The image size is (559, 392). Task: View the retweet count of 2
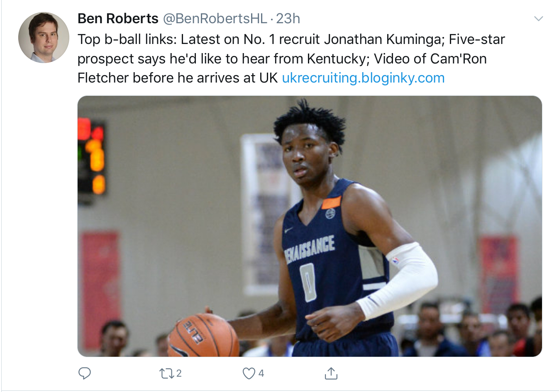179,373
